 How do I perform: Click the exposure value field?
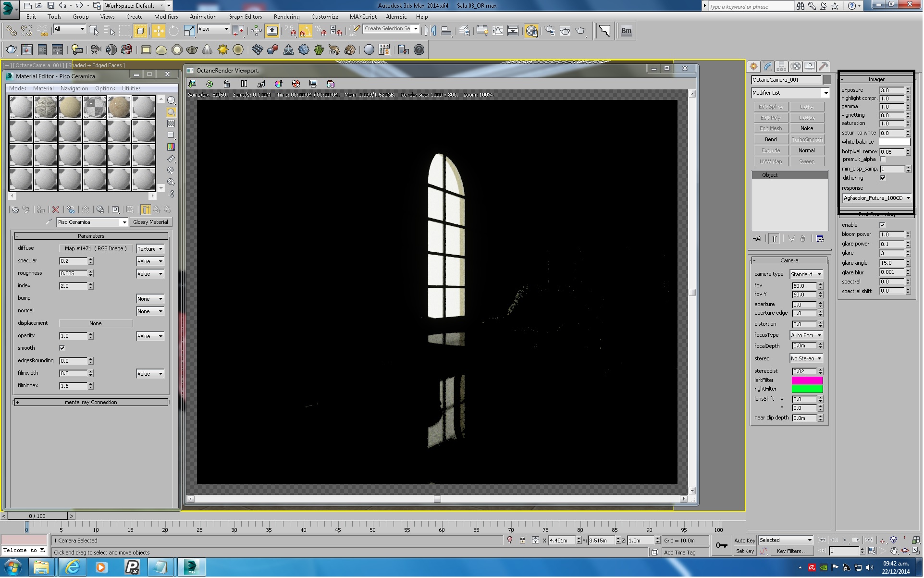pyautogui.click(x=892, y=90)
